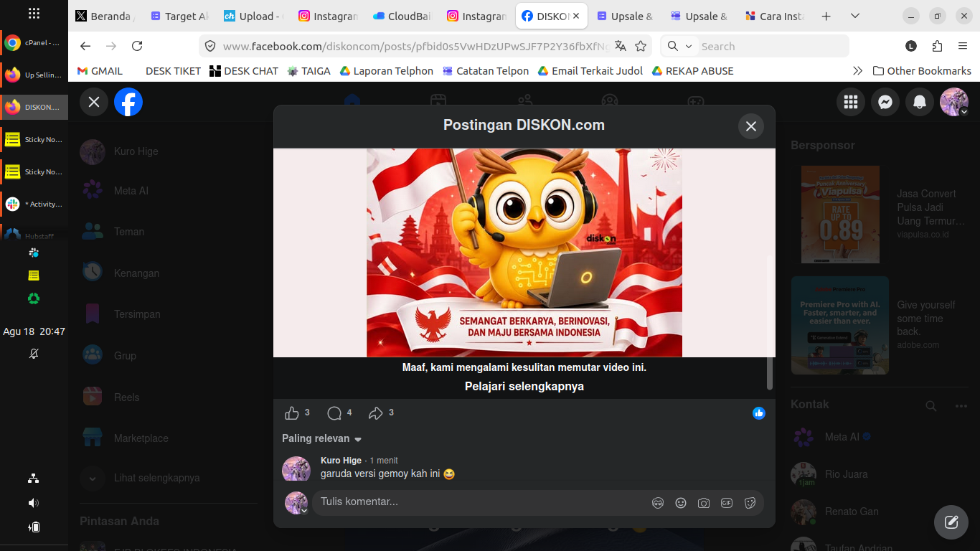
Task: Search contacts in the Kontak section
Action: pyautogui.click(x=931, y=406)
